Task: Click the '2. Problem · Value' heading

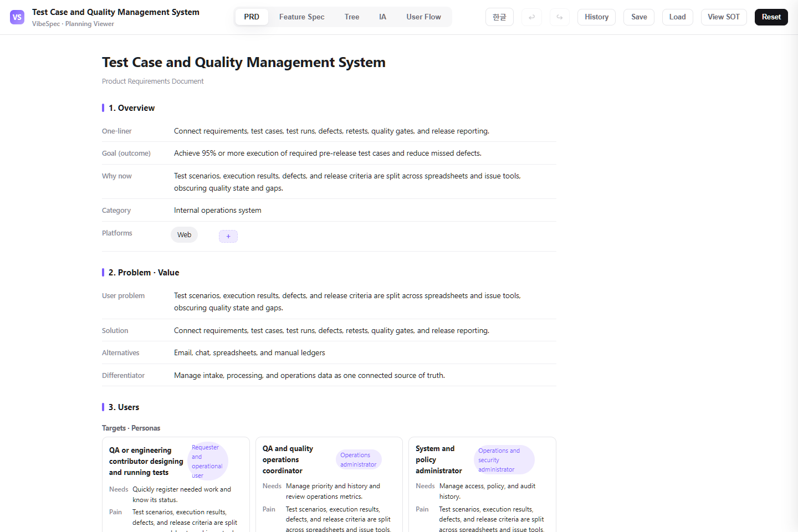Action: 144,273
